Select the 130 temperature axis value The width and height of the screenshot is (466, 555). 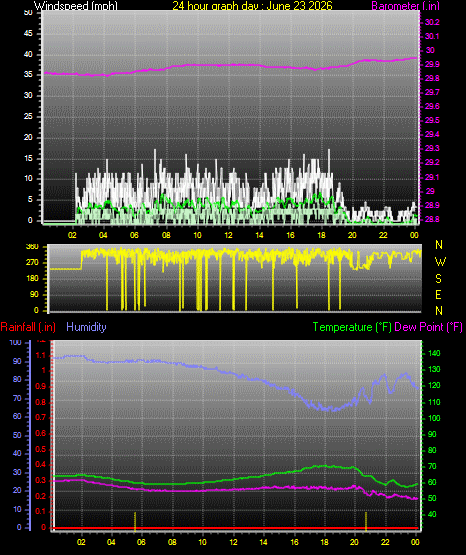[x=434, y=370]
